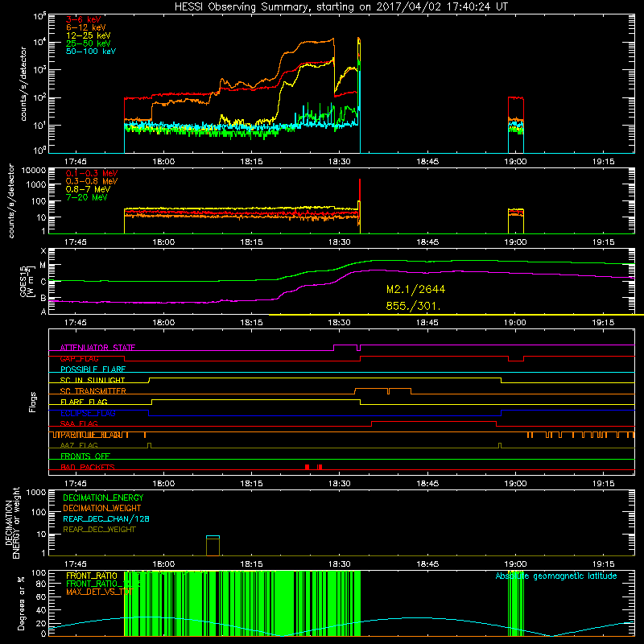
Task: Click the 0.8-7 MeV legend label
Action: (88, 189)
